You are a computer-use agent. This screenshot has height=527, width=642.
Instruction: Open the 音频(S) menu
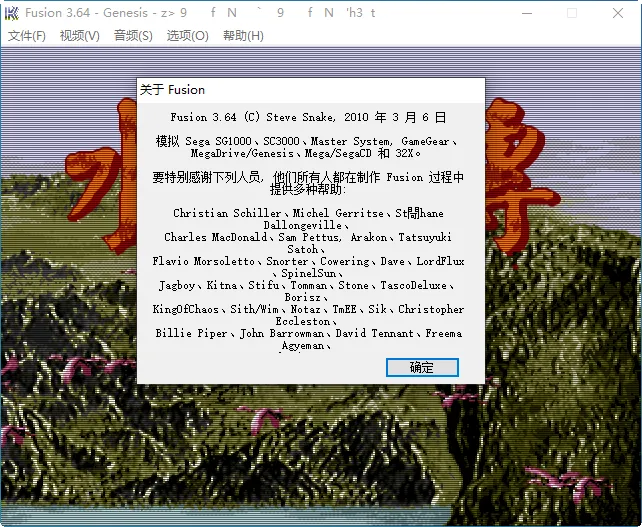[x=133, y=36]
